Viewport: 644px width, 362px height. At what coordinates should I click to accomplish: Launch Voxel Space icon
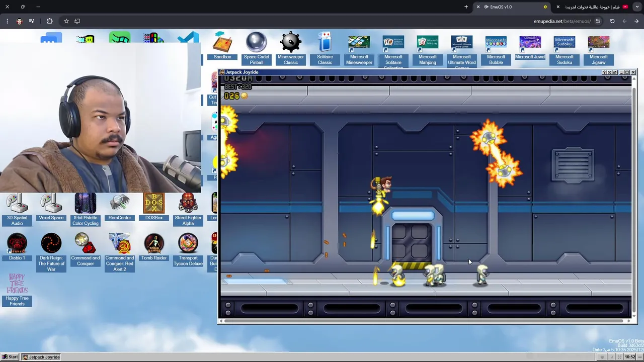51,207
